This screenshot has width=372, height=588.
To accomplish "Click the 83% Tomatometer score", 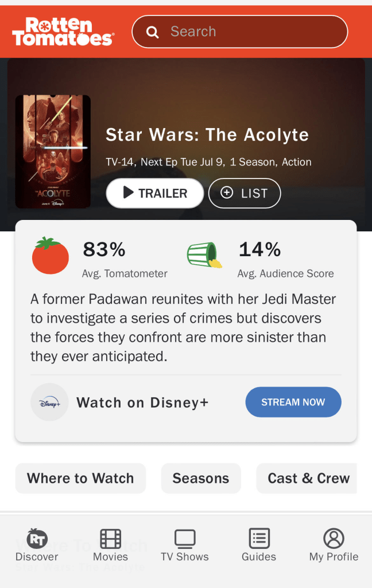I will [104, 250].
